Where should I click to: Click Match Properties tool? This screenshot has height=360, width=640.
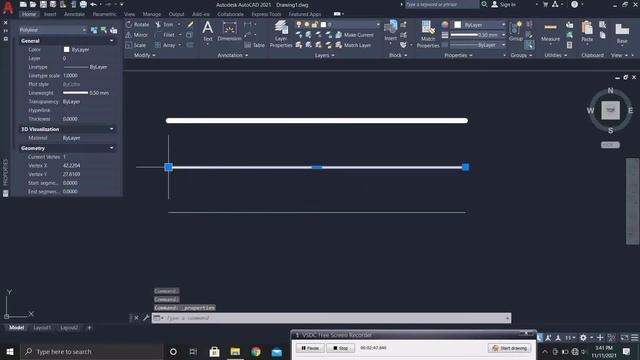428,34
